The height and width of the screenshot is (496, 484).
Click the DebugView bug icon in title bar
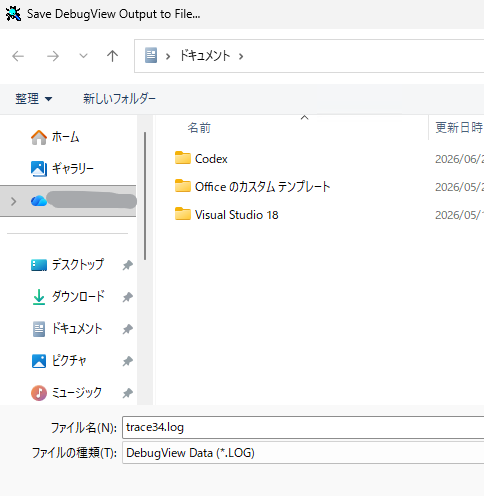pyautogui.click(x=13, y=14)
